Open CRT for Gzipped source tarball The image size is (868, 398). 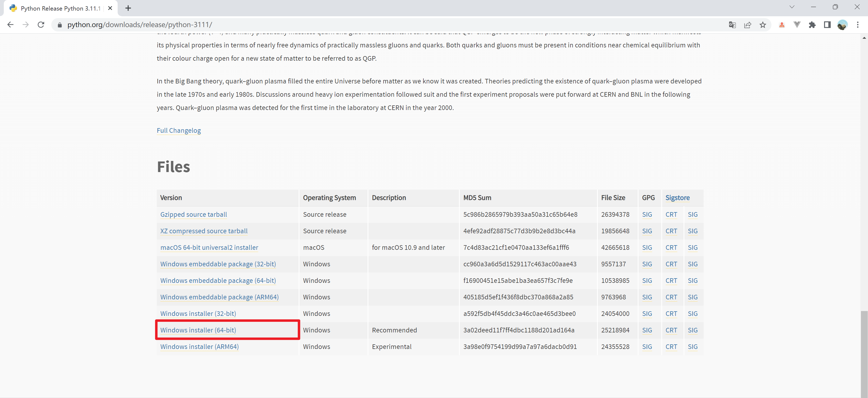[x=671, y=215]
